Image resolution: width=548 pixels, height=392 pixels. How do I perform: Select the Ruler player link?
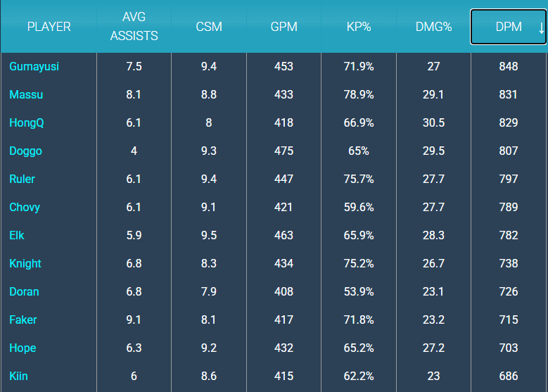[23, 179]
